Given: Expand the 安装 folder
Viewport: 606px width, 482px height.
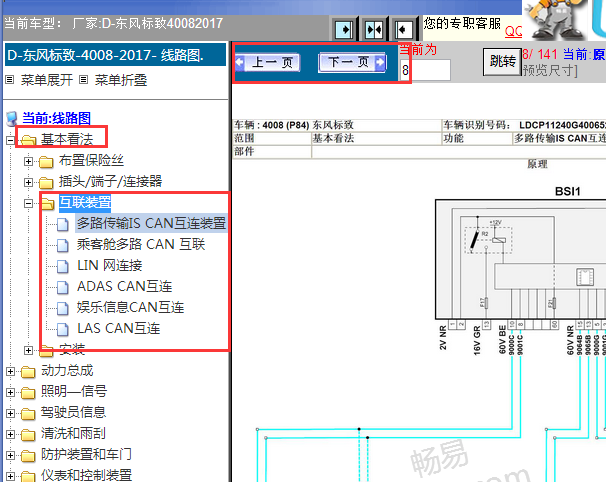Looking at the screenshot, I should coord(28,350).
